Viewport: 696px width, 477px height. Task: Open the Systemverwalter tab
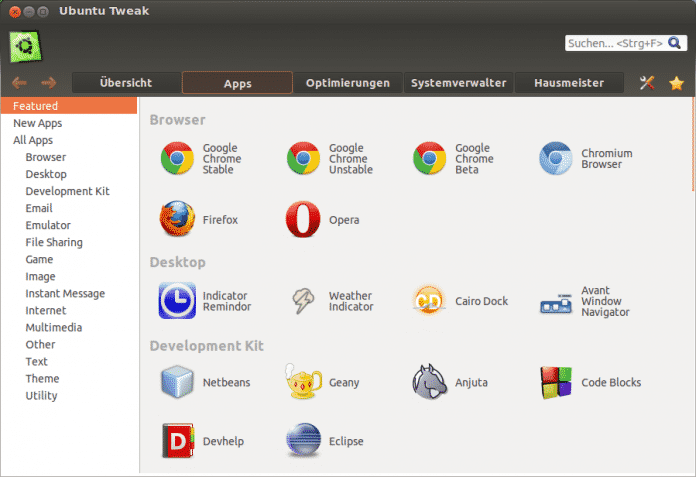[x=459, y=83]
